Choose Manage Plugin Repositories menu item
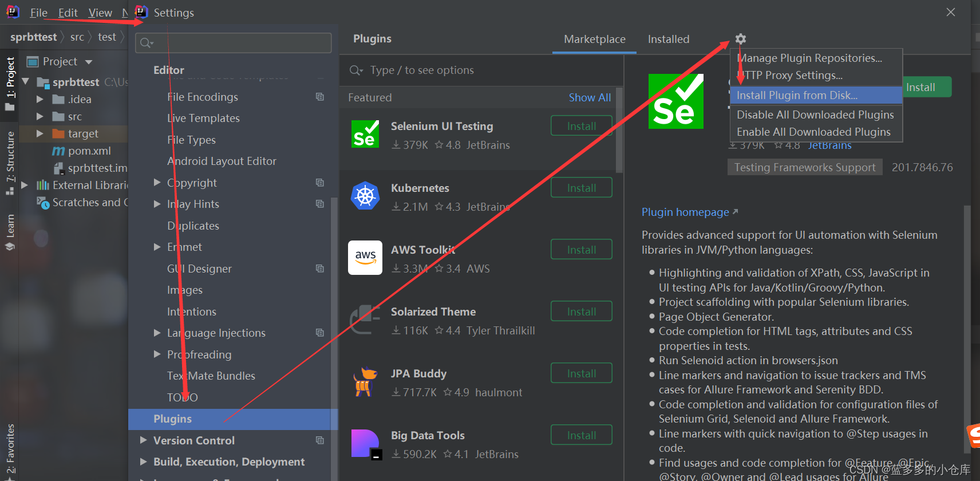The width and height of the screenshot is (980, 481). [816, 58]
